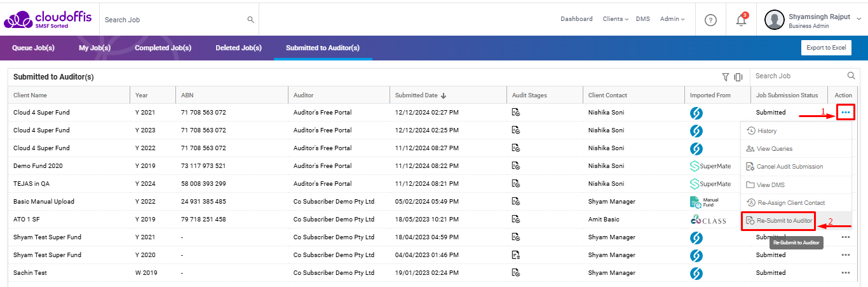Switch to My Job(s) tab
Image resolution: width=868 pixels, height=287 pixels.
(95, 48)
